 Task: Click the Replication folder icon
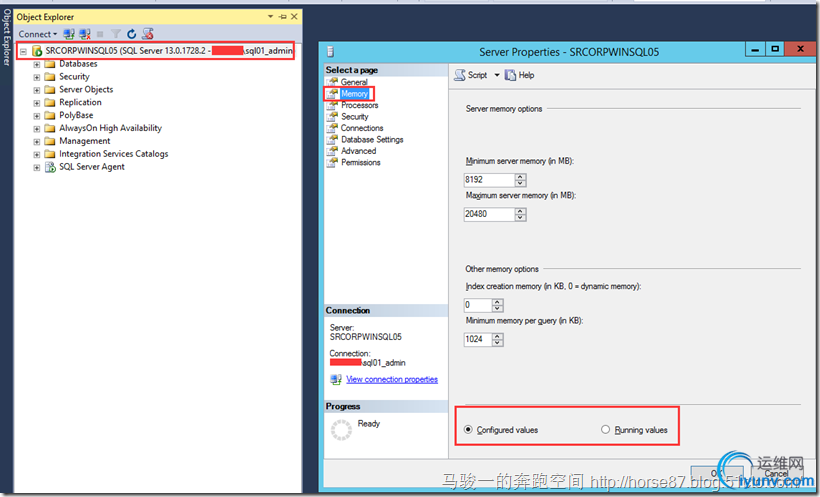[50, 103]
